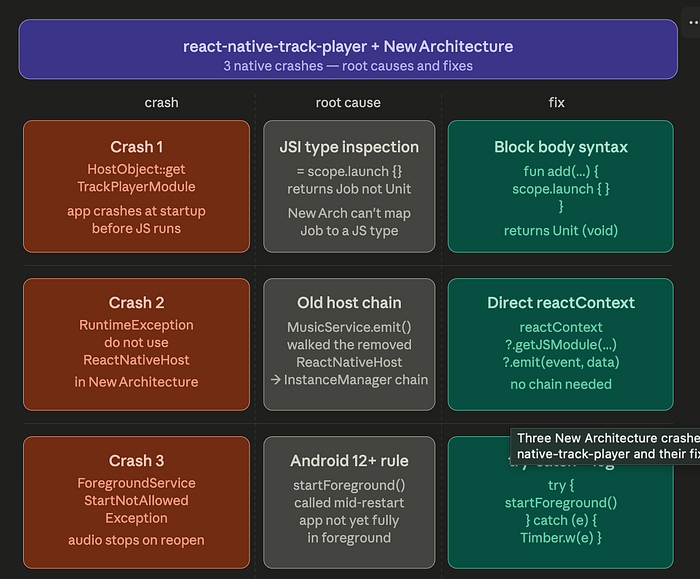The image size is (700, 579).
Task: Click 'reactContext' code line in fix card
Action: click(x=561, y=327)
